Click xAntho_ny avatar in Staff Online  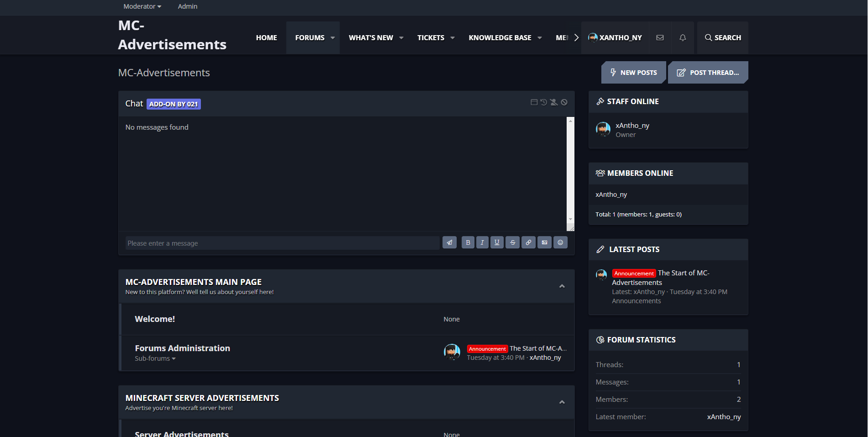603,129
